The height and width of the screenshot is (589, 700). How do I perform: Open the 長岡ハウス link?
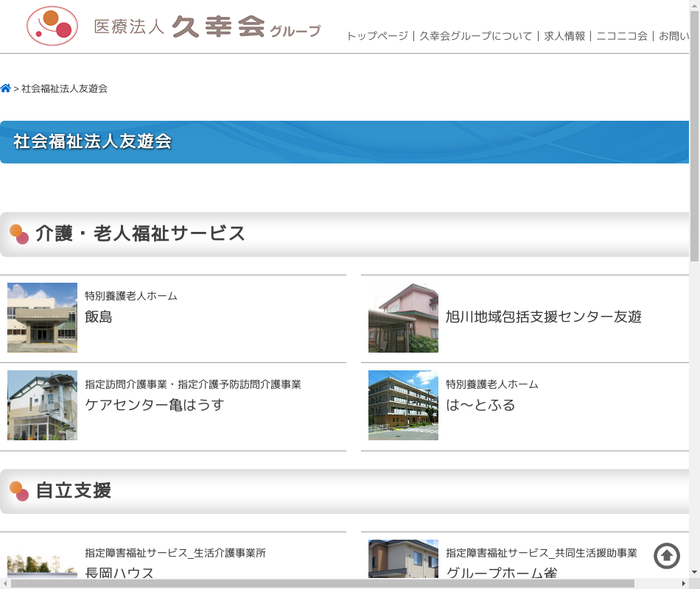(x=119, y=572)
